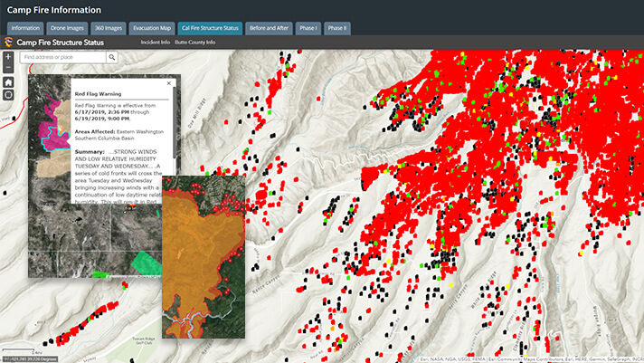Select the Cal Fire Structure Status tab
Image resolution: width=644 pixels, height=363 pixels.
coord(210,28)
